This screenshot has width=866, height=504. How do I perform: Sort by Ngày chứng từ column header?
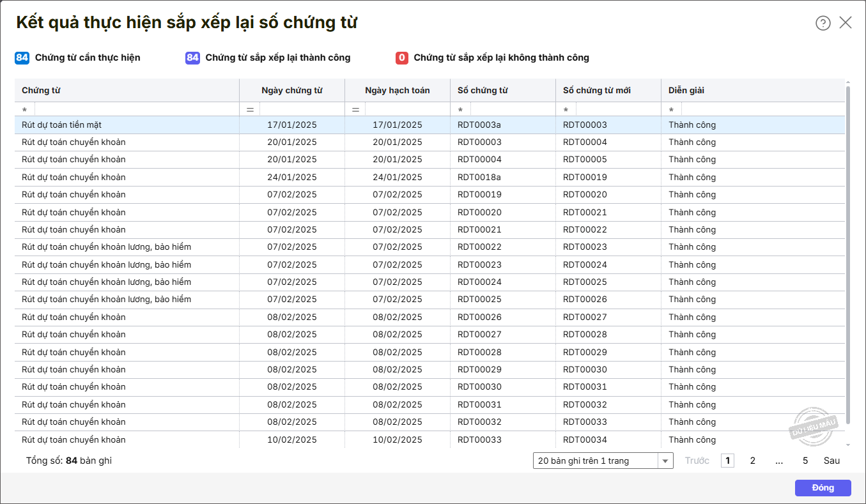coord(291,90)
